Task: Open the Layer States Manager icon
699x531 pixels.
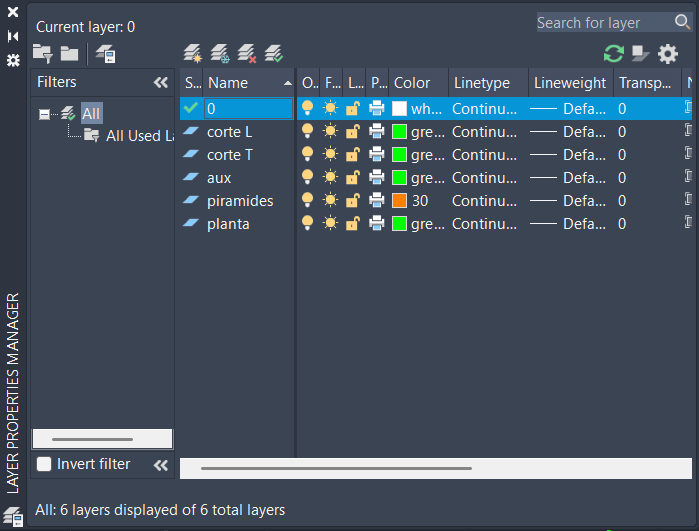Action: pyautogui.click(x=105, y=54)
